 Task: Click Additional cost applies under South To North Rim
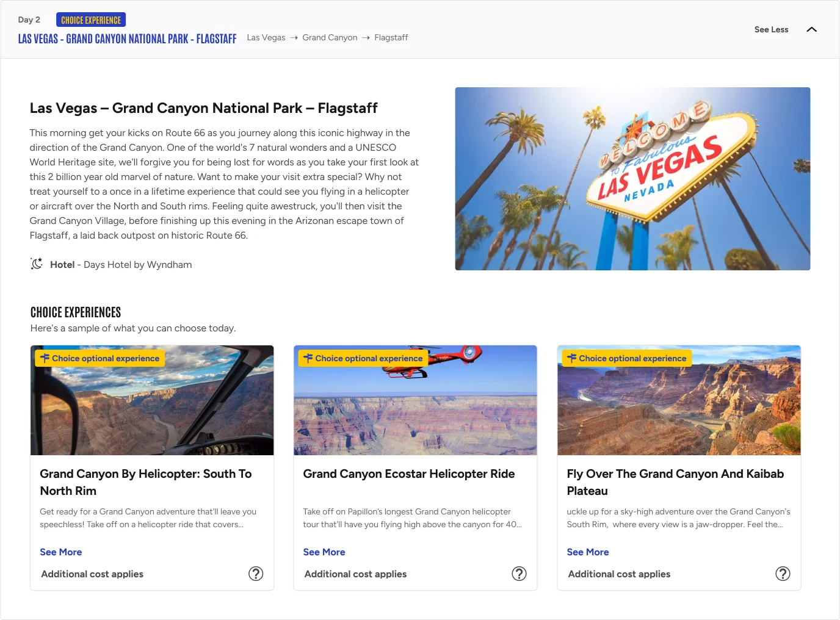[92, 574]
